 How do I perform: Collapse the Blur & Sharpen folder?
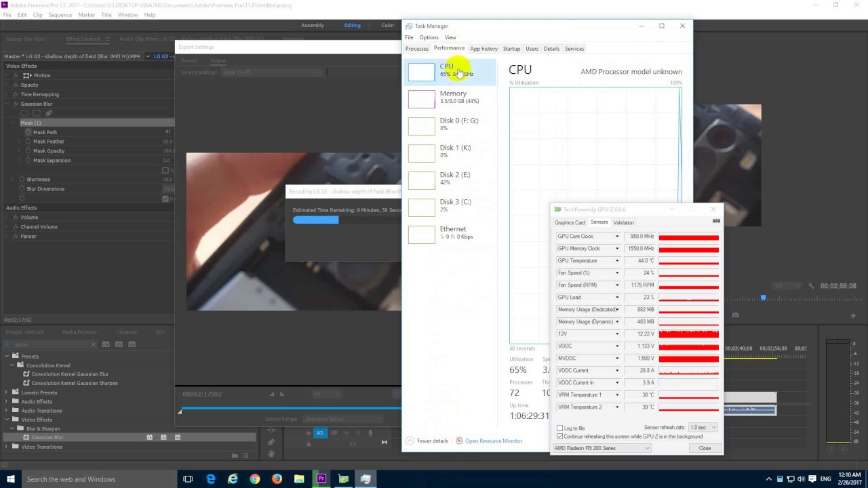pos(12,428)
